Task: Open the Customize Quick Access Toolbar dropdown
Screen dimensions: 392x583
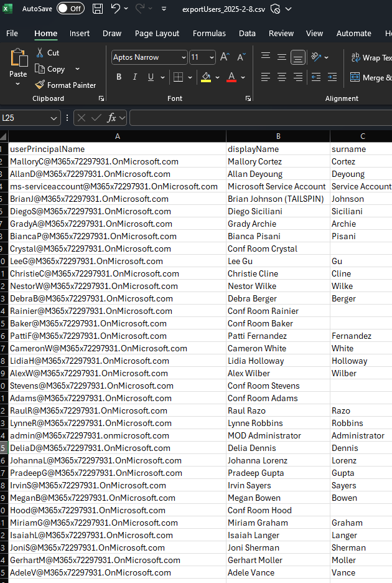Action: [164, 9]
